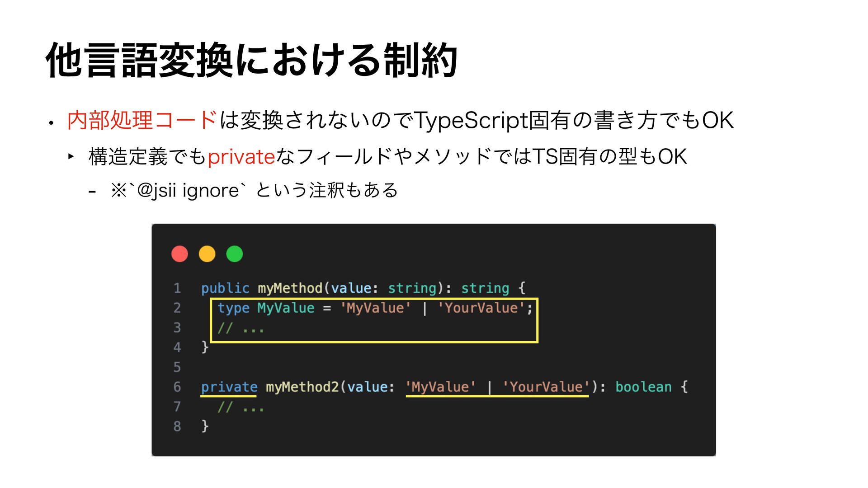Click 'YourValue' string on line 2
This screenshot has width=868, height=488.
[x=481, y=308]
